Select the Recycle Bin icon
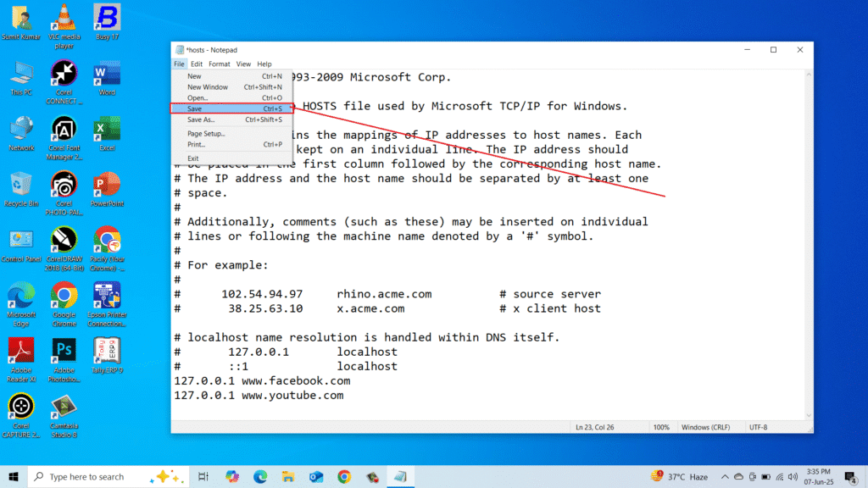Image resolution: width=868 pixels, height=488 pixels. pos(21,189)
